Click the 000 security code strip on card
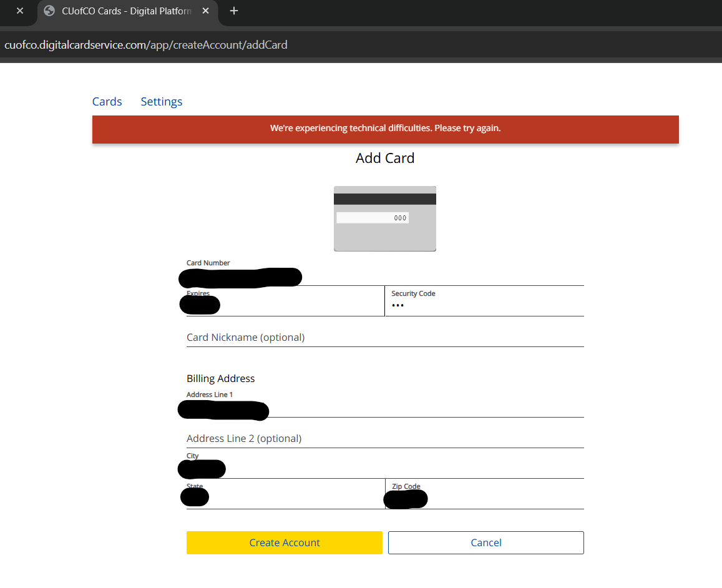The height and width of the screenshot is (588, 722). tap(373, 218)
